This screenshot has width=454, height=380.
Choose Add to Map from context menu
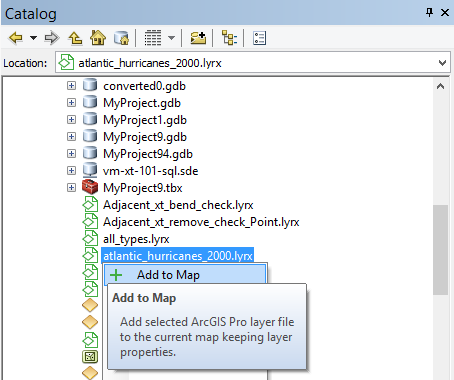(185, 275)
